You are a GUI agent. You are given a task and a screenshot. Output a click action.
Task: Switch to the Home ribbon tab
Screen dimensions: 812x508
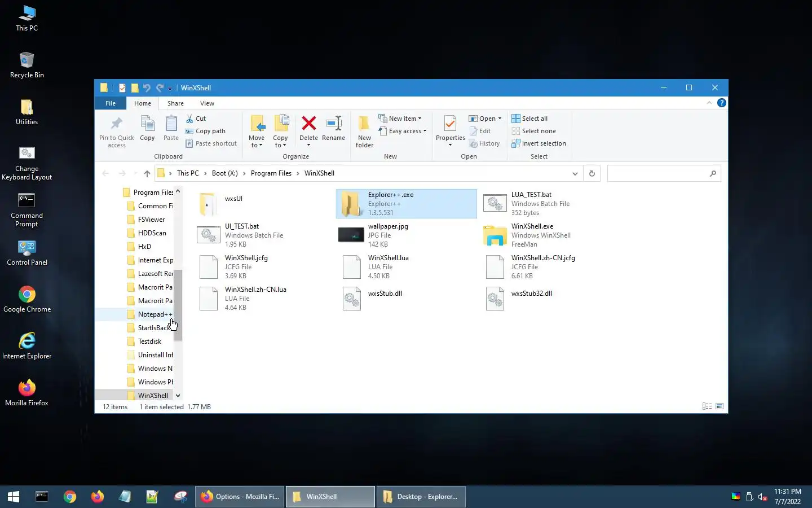pos(142,103)
